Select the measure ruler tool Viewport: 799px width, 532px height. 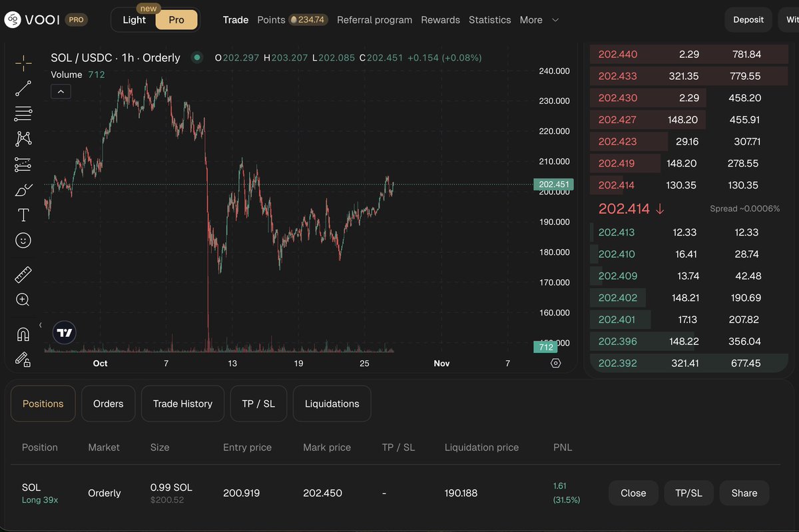tap(23, 274)
